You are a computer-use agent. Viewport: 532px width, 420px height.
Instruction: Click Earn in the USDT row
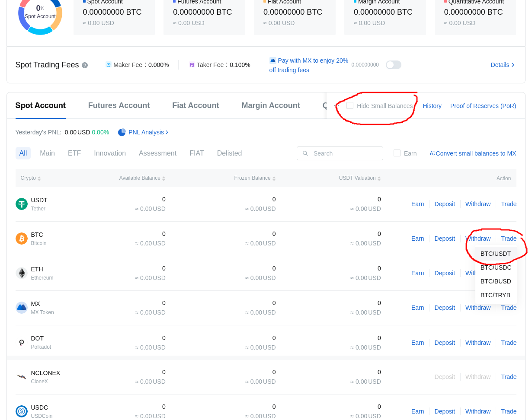click(x=417, y=204)
